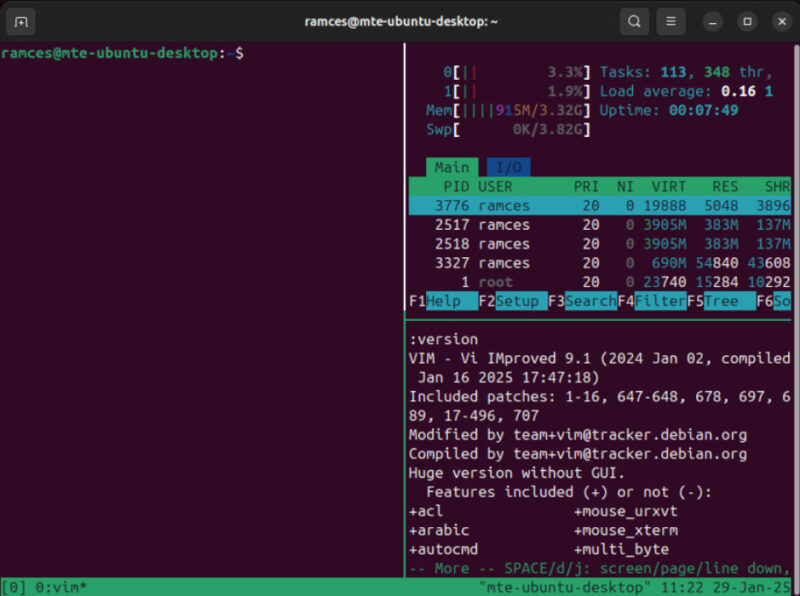Viewport: 800px width, 596px height.
Task: Select the Main tab in htop
Action: click(x=451, y=167)
